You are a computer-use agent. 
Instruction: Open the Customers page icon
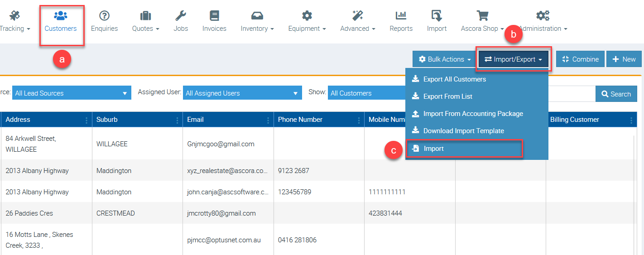click(60, 16)
